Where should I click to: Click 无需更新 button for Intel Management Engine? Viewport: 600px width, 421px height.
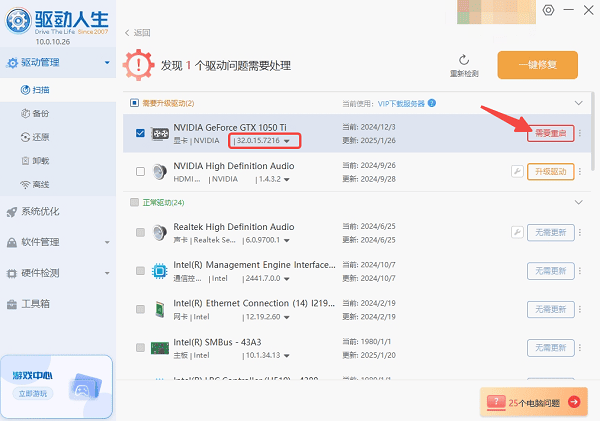pyautogui.click(x=550, y=271)
